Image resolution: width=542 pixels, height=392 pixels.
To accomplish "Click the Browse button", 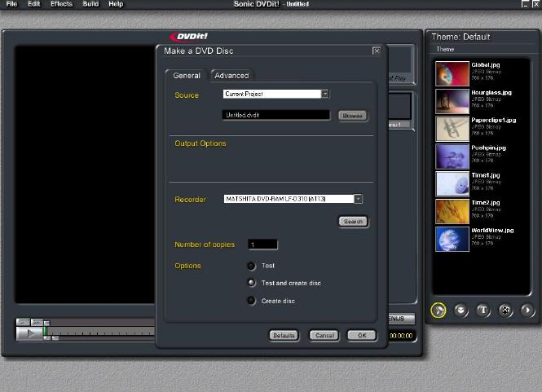I will (352, 116).
